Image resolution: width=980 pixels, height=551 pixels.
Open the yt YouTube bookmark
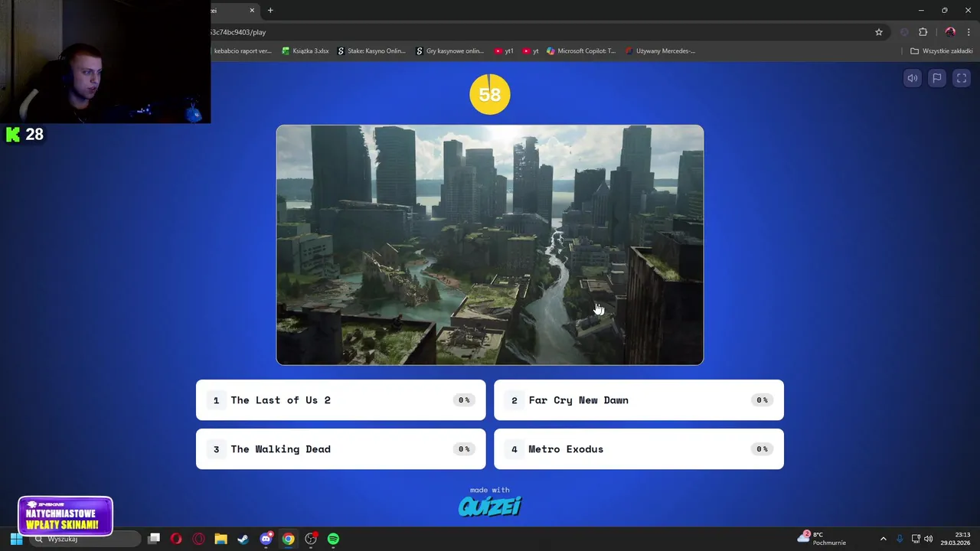coord(531,51)
